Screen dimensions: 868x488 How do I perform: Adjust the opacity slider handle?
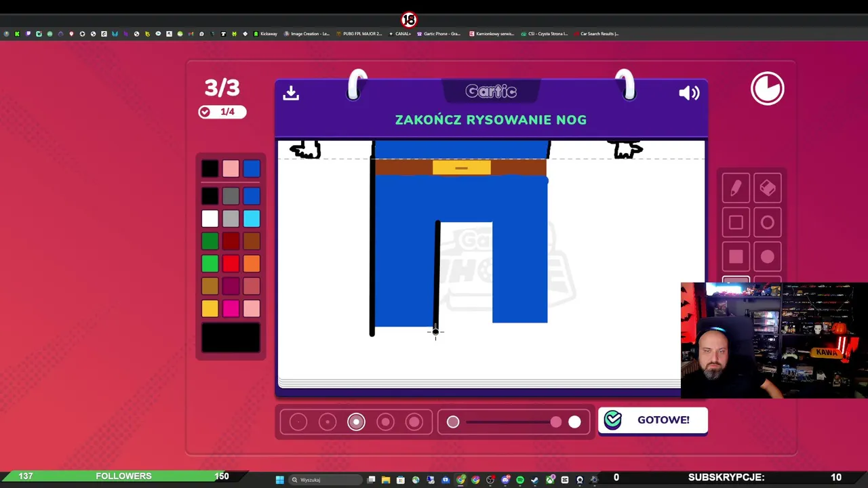click(x=556, y=422)
